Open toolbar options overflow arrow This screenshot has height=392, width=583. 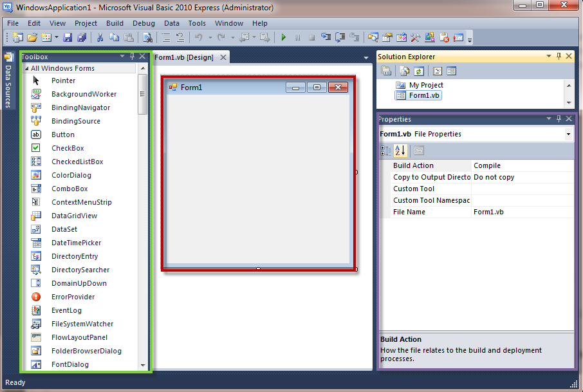pos(470,39)
